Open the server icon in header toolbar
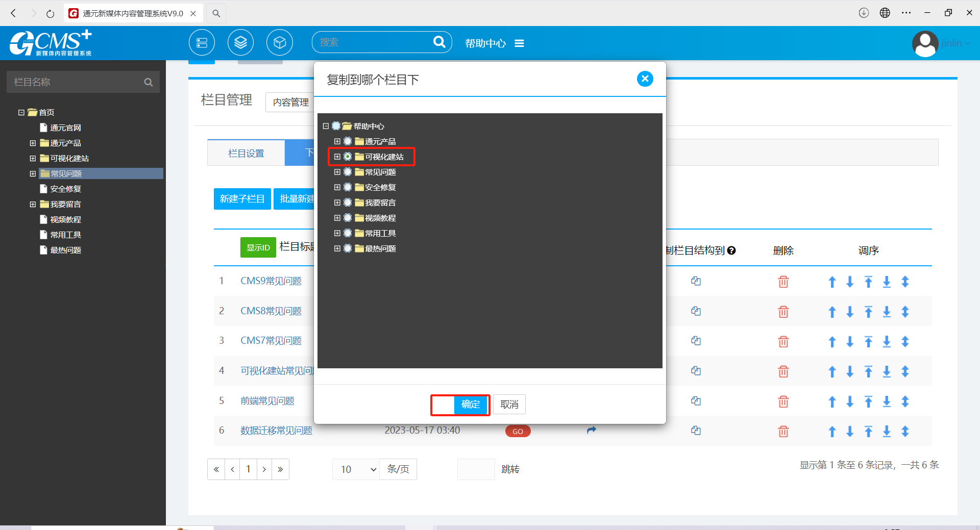This screenshot has height=530, width=980. tap(202, 43)
